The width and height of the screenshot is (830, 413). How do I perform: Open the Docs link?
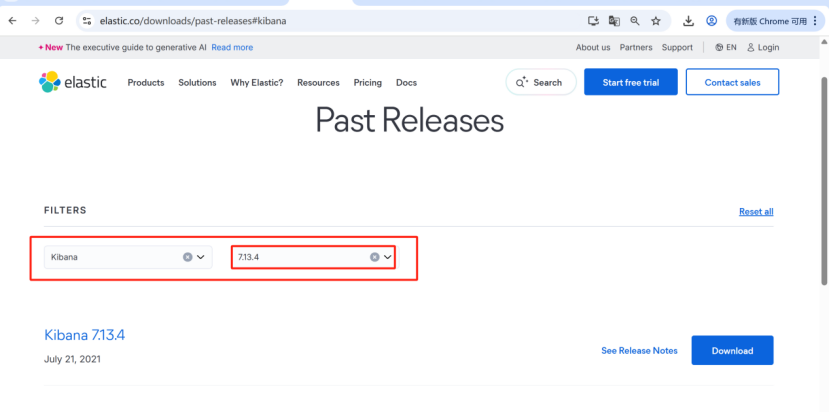point(406,83)
